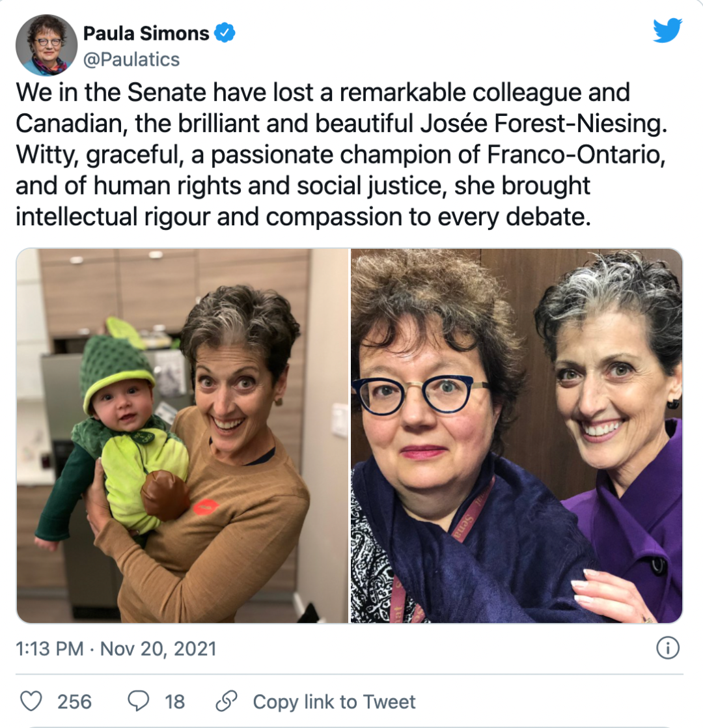
Task: Like the tweet with the heart icon
Action: [x=31, y=701]
